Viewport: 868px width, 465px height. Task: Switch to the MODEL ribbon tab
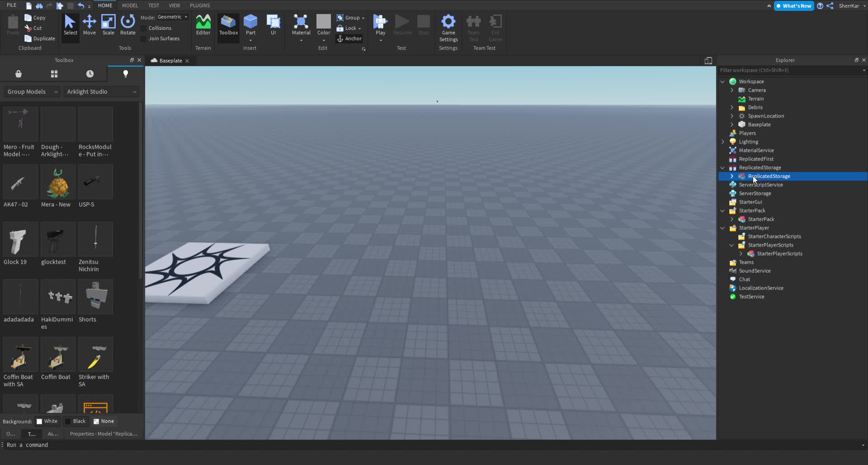pyautogui.click(x=130, y=5)
